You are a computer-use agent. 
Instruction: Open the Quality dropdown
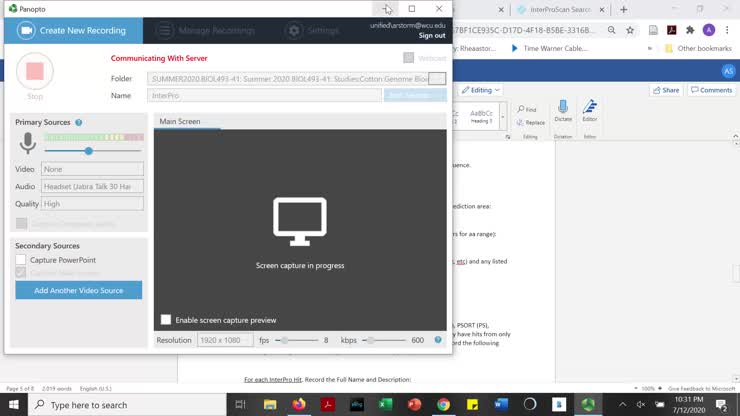(92, 204)
